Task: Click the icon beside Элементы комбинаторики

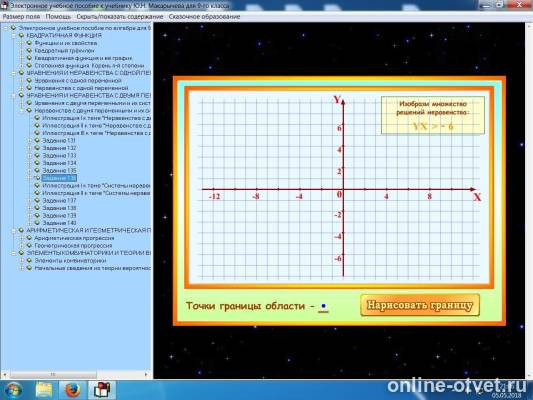Action: [x=29, y=260]
